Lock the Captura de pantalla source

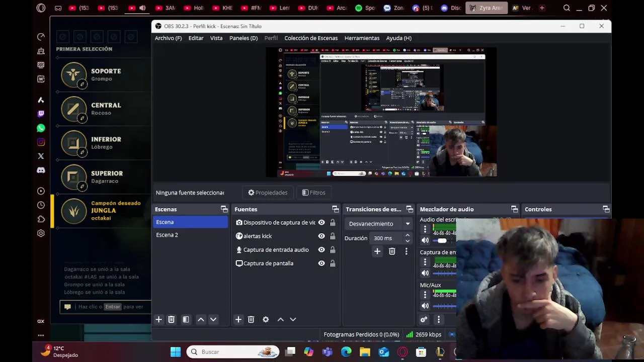333,263
